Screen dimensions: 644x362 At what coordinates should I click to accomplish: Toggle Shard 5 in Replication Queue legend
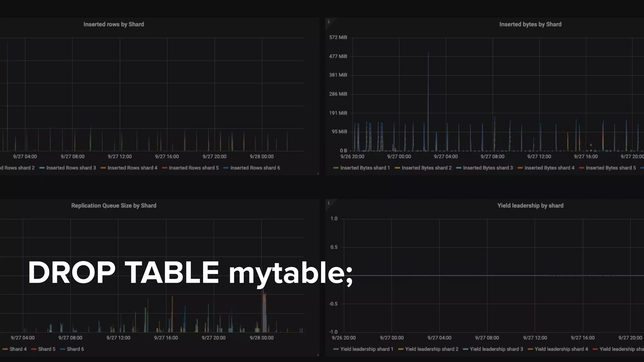pyautogui.click(x=47, y=349)
